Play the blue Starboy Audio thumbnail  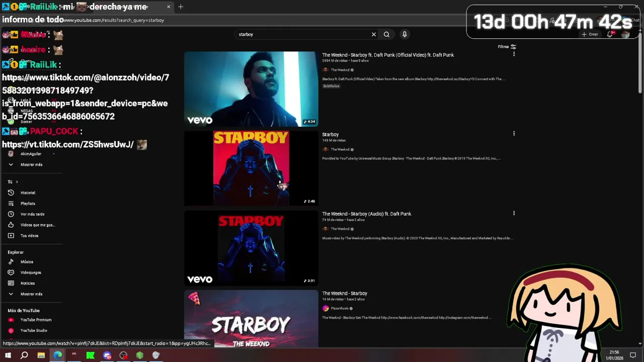251,248
